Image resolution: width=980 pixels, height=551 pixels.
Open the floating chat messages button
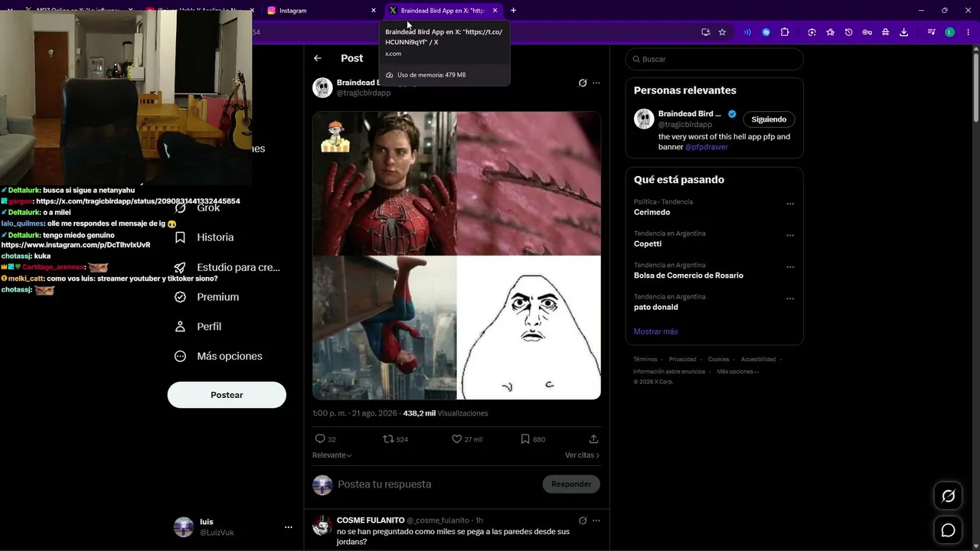948,530
